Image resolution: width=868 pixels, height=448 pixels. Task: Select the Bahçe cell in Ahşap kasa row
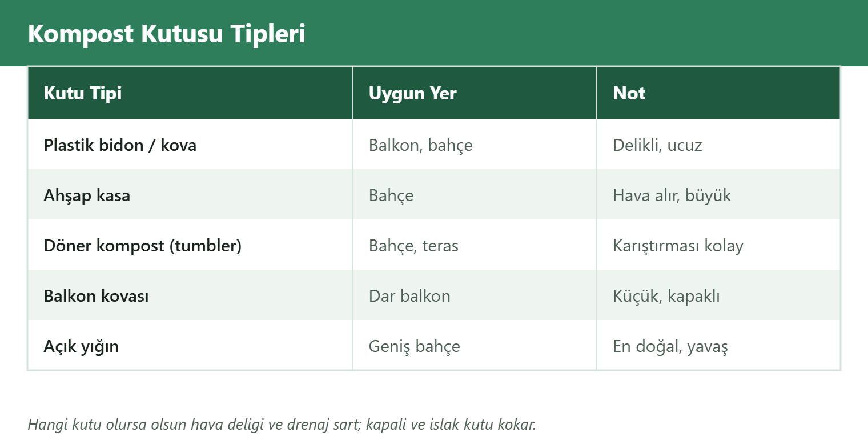475,195
